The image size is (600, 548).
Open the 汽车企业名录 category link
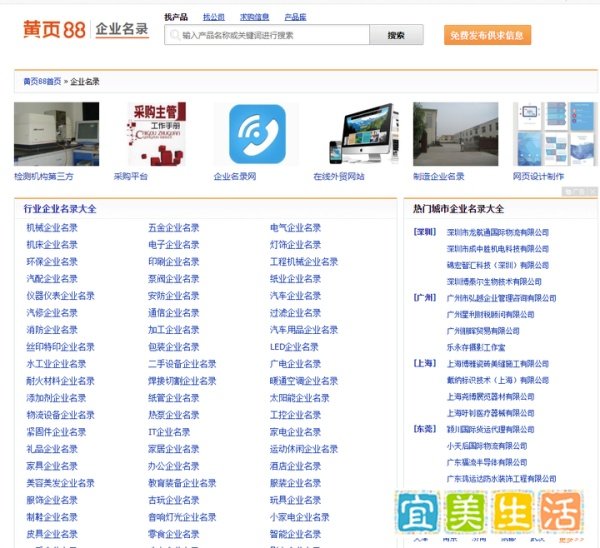coord(295,296)
